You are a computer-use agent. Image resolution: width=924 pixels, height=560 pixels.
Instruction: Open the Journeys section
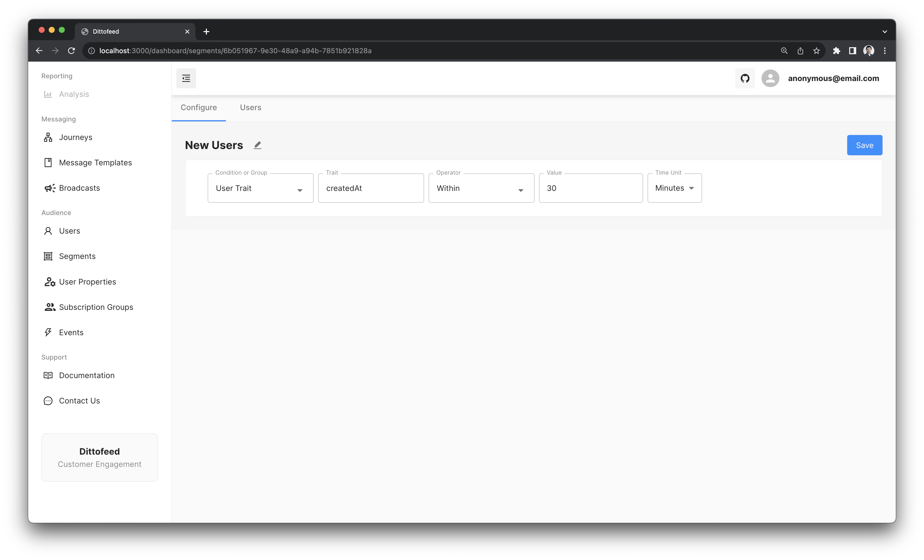point(75,137)
